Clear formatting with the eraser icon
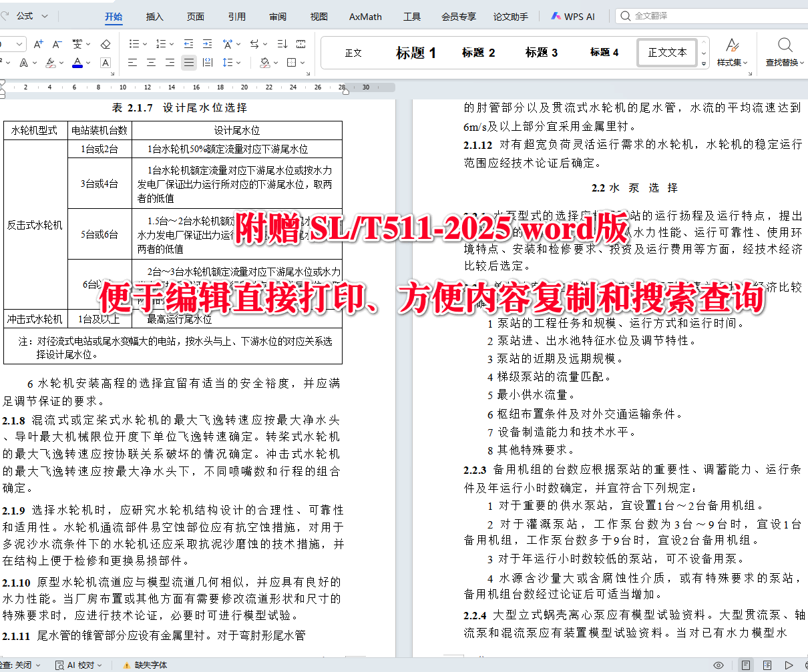Screen dimensions: 808x672 tap(106, 44)
